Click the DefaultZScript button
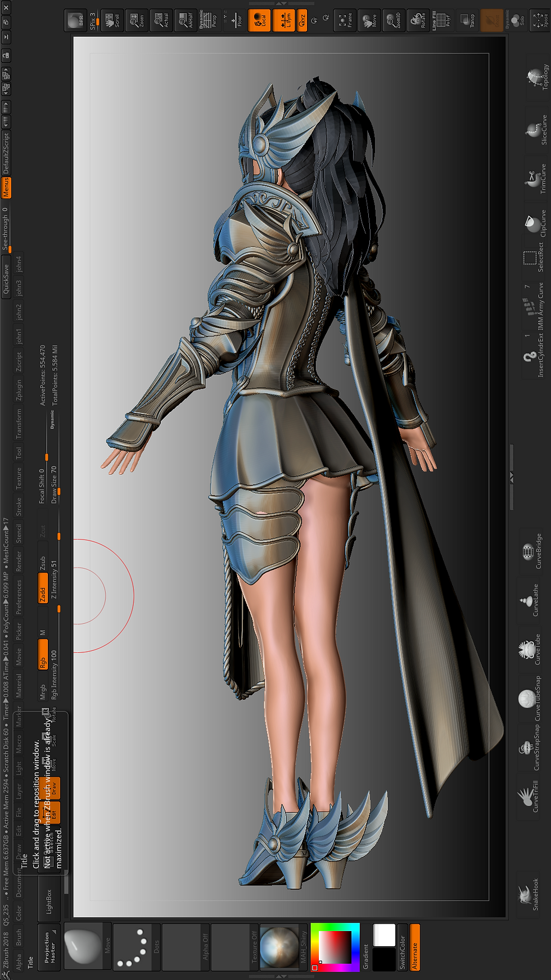 tap(6, 152)
